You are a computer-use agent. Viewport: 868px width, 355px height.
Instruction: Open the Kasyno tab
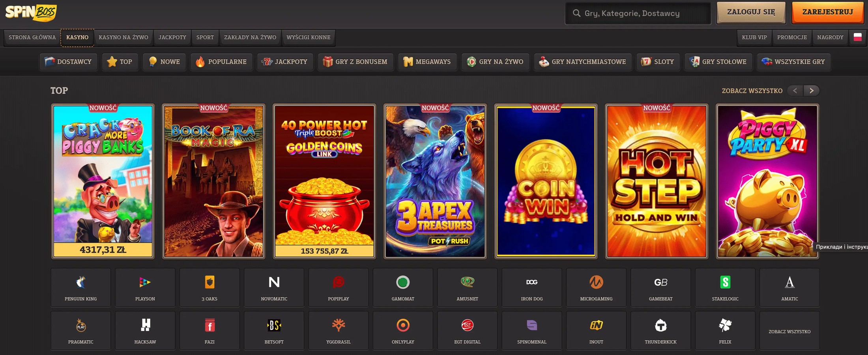click(x=77, y=37)
